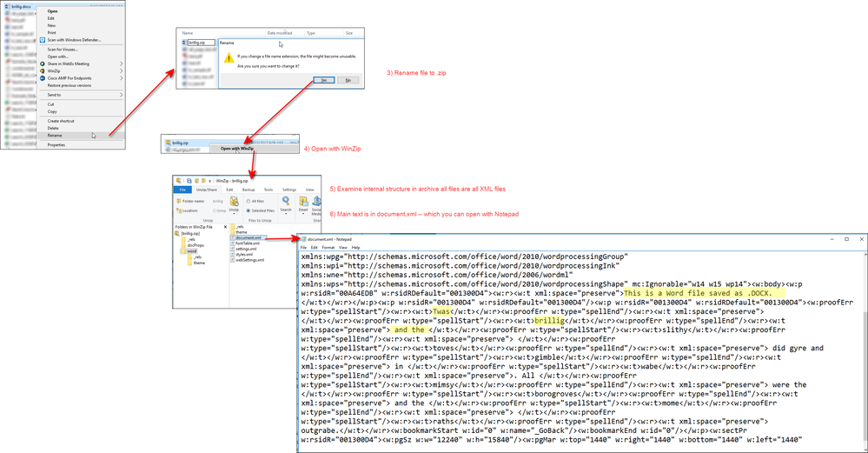Switch to the Backup ribbon tab

pos(248,190)
